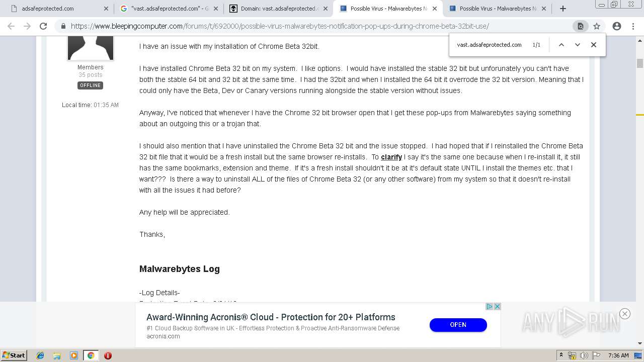This screenshot has width=644, height=362.
Task: Click the find bar search text field
Action: (491, 45)
